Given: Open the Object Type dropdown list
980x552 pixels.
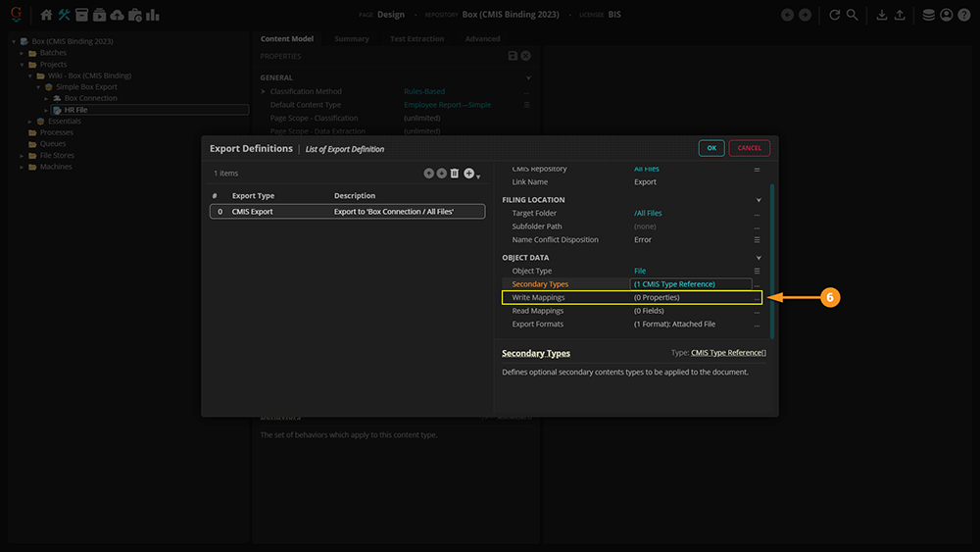Looking at the screenshot, I should (x=757, y=271).
